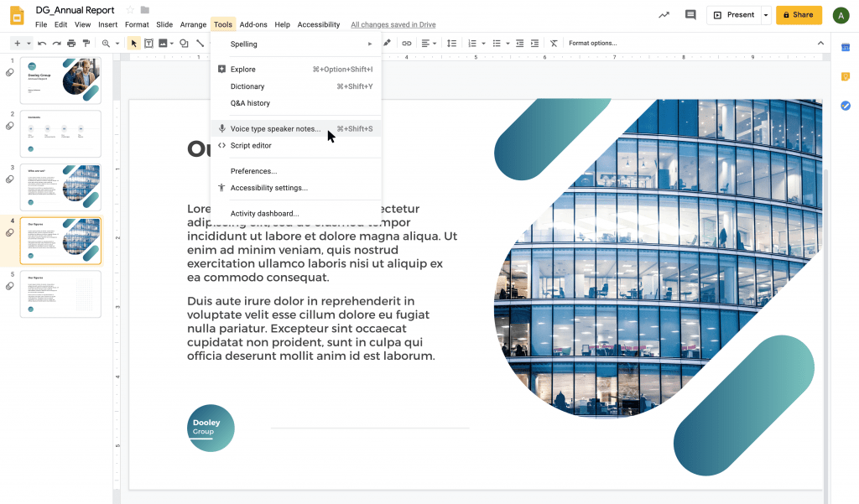Click the Paint format icon
Screen dimensions: 859x504
tap(86, 44)
